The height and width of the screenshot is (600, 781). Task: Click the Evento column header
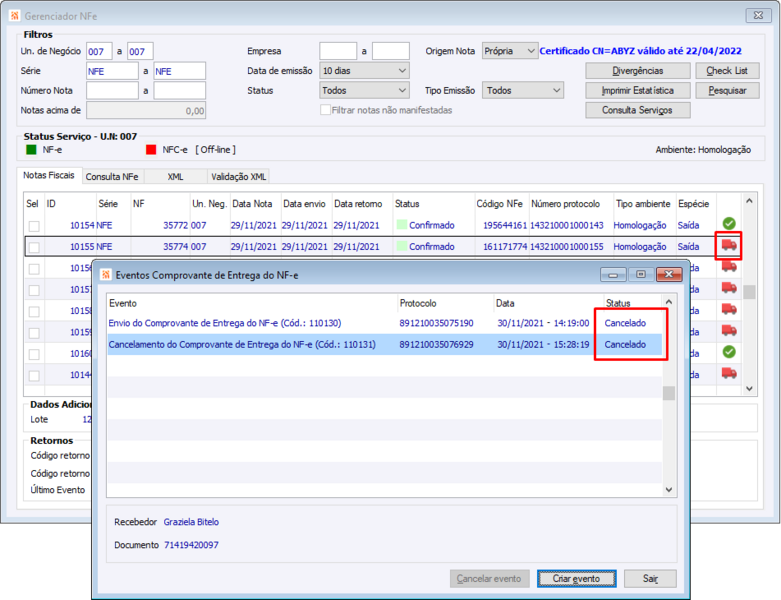point(123,303)
